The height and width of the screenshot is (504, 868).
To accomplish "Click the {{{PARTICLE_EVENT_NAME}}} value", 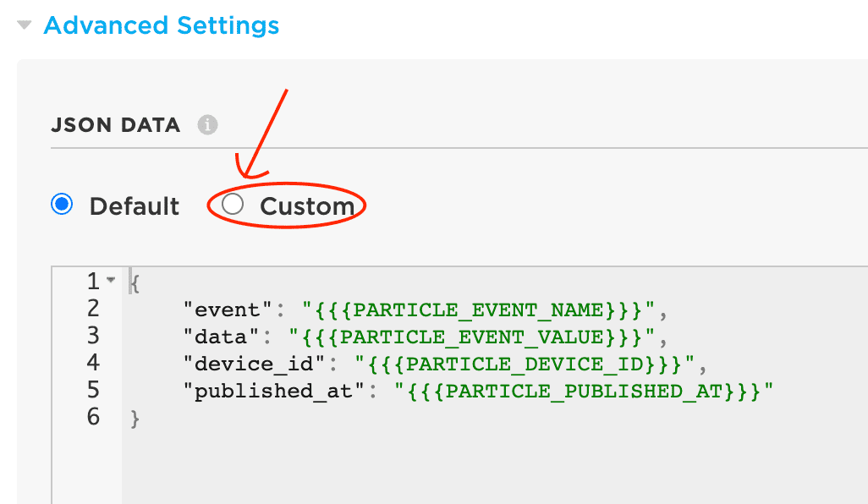I will [x=479, y=310].
